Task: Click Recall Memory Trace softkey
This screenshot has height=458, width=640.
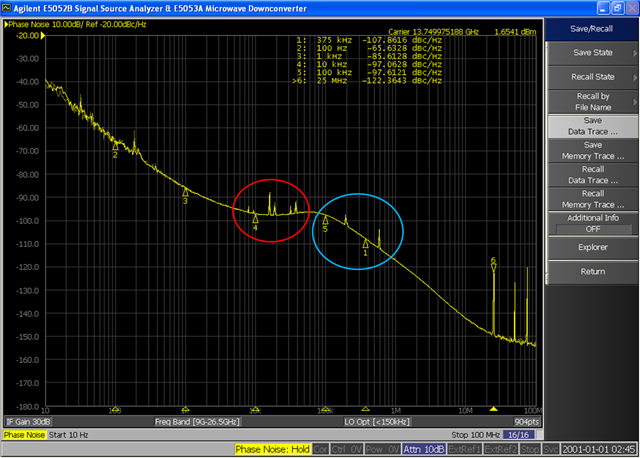Action: [x=593, y=199]
